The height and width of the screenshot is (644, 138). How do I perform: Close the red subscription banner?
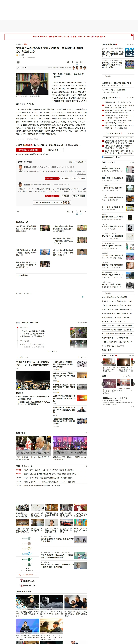(x=132, y=35)
